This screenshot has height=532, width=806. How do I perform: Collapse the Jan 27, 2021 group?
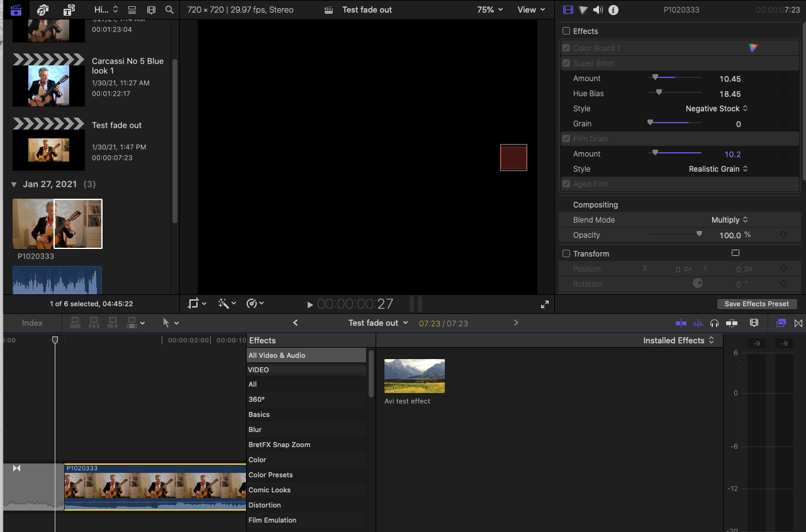click(x=14, y=184)
